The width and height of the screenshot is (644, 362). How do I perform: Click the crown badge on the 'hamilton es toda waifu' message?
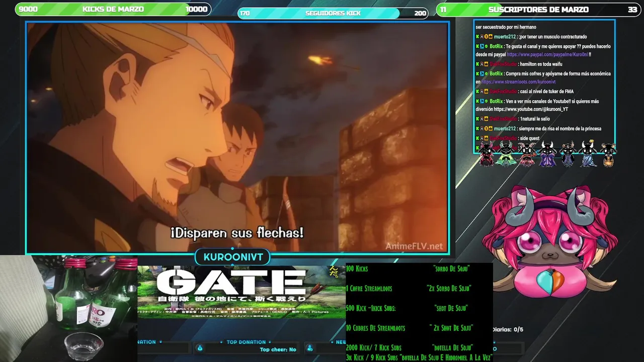(487, 64)
